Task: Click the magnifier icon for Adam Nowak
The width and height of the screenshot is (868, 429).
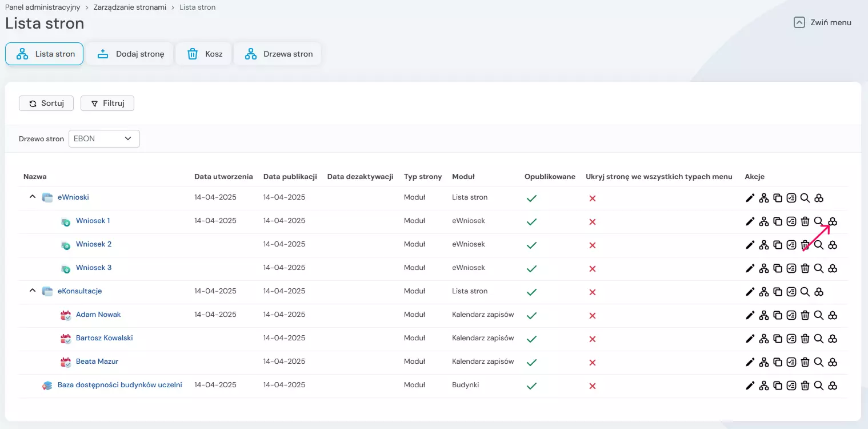Action: [x=819, y=315]
